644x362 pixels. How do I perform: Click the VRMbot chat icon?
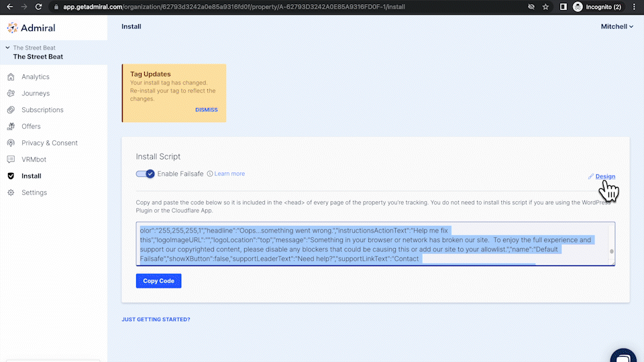coord(11,160)
